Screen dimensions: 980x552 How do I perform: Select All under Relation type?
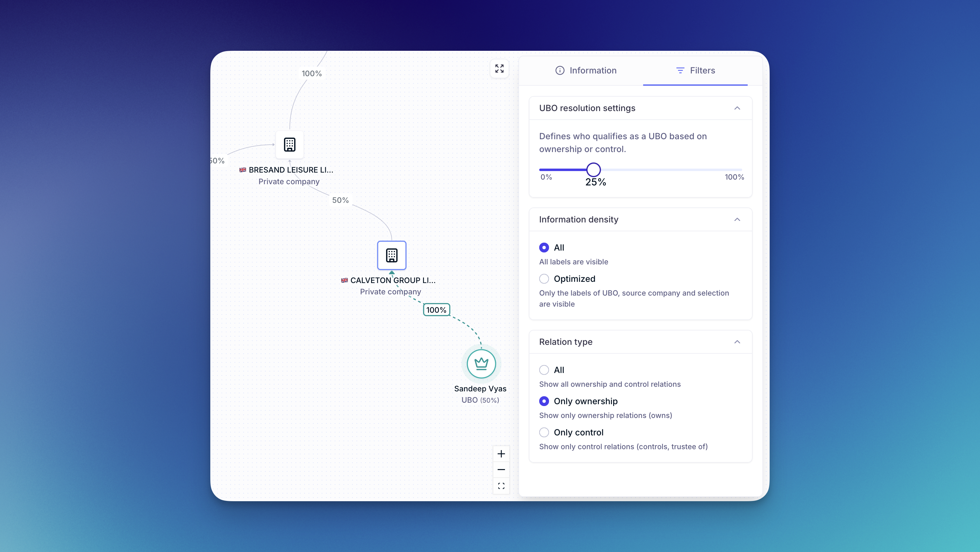[544, 370]
